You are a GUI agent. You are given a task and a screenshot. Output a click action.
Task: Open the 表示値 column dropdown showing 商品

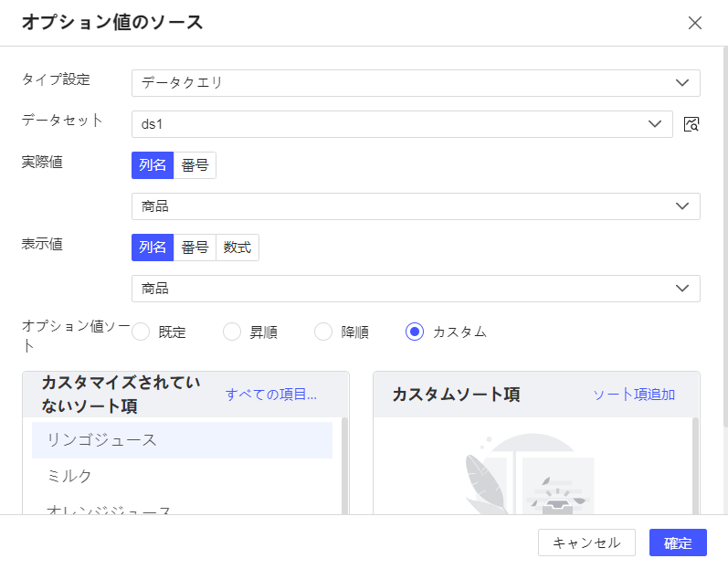[416, 289]
